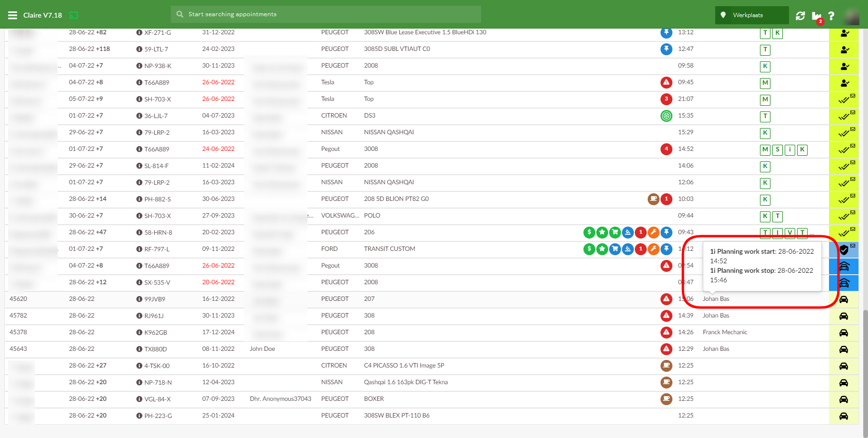This screenshot has height=438, width=868.
Task: Click the info icon beside plate NP-938-K
Action: coord(139,66)
